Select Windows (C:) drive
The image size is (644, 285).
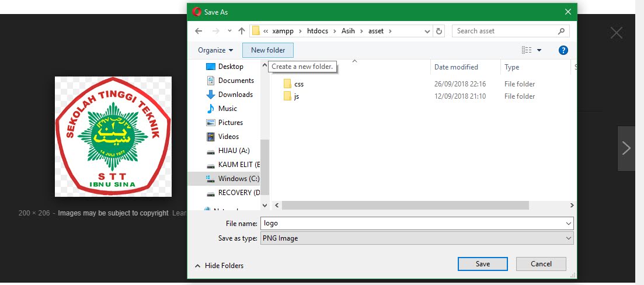tap(224, 179)
